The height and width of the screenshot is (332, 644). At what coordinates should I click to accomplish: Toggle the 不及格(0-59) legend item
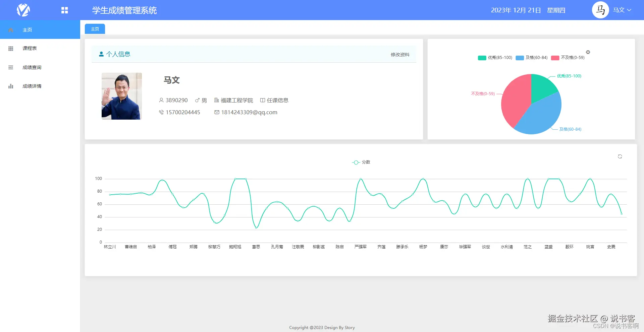tap(568, 58)
